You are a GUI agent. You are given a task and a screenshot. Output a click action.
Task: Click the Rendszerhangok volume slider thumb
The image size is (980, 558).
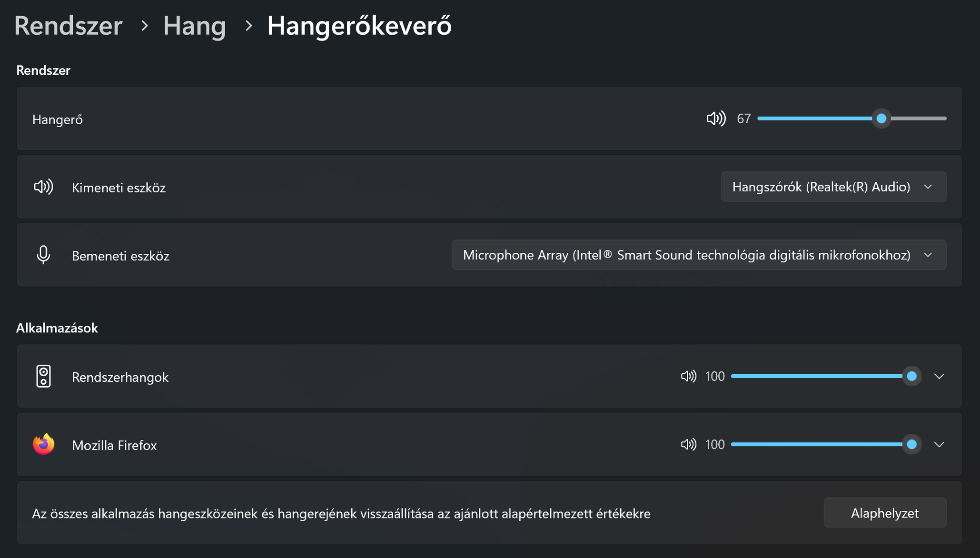tap(912, 377)
